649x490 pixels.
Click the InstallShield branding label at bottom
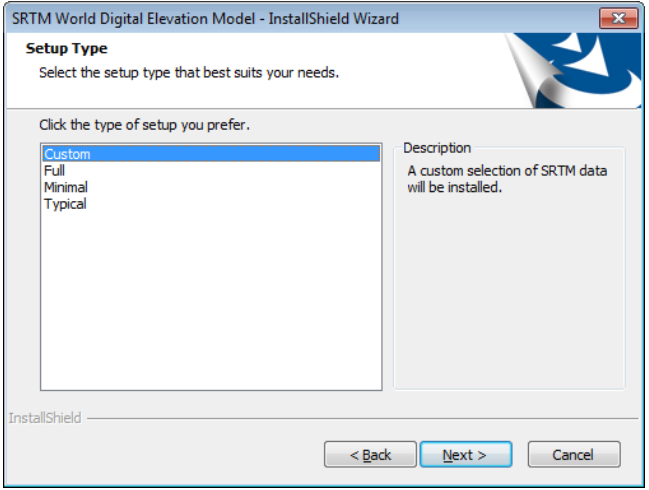(45, 418)
